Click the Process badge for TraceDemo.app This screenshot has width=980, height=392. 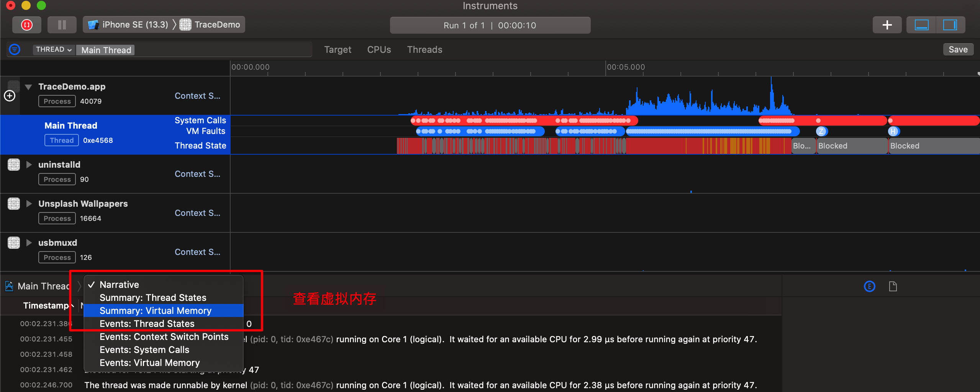coord(57,101)
